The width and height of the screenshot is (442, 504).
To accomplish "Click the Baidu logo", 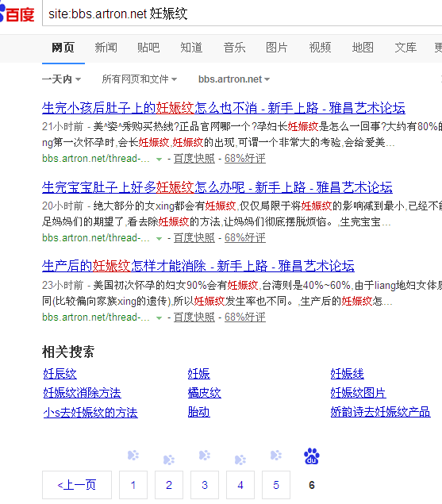I will [17, 13].
